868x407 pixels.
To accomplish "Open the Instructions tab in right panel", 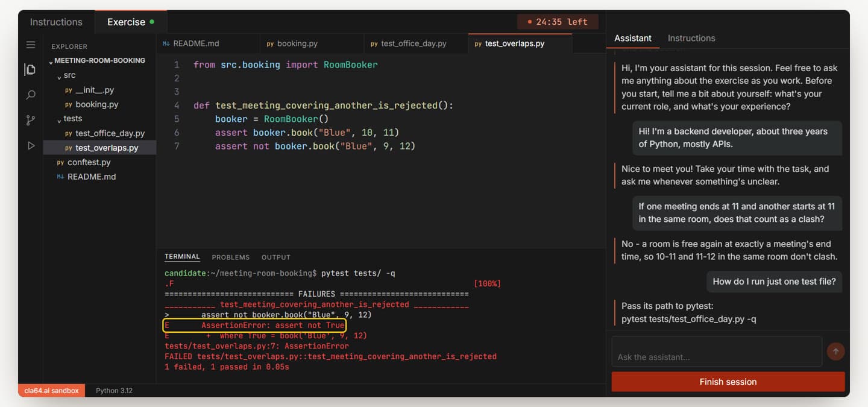I will coord(691,38).
